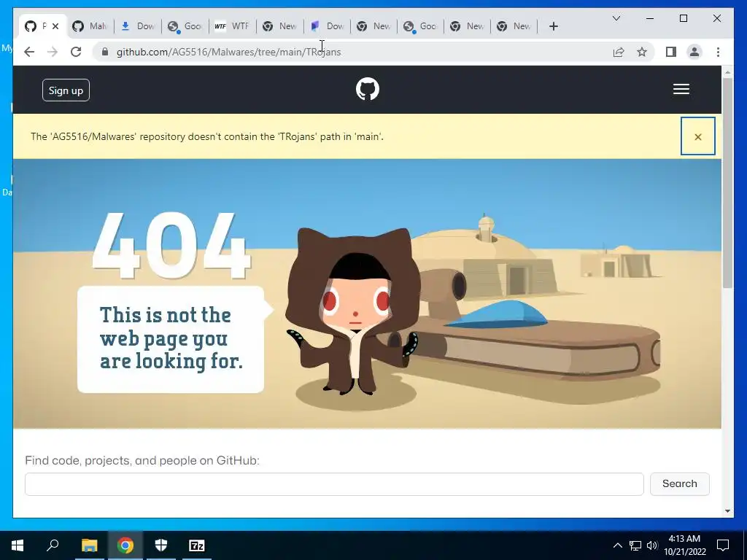Bookmark this page with the star
The width and height of the screenshot is (747, 560).
click(x=642, y=52)
